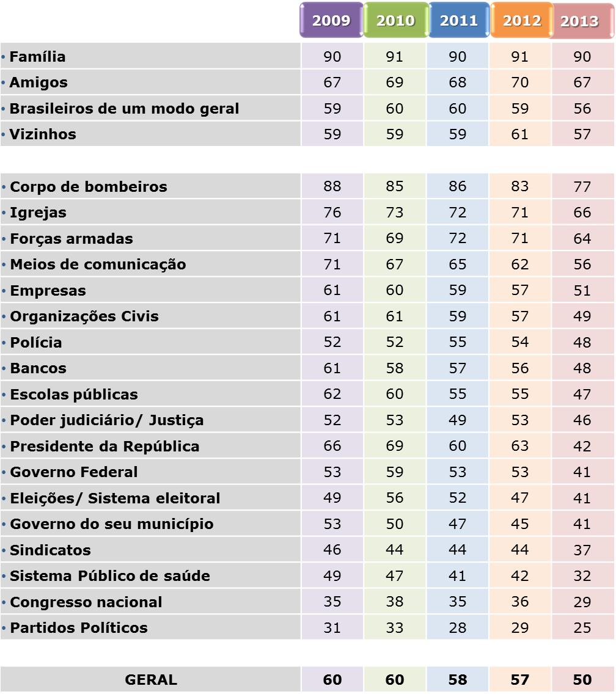This screenshot has height=697, width=616.
Task: Click the GERAL value for 2013
Action: click(582, 680)
